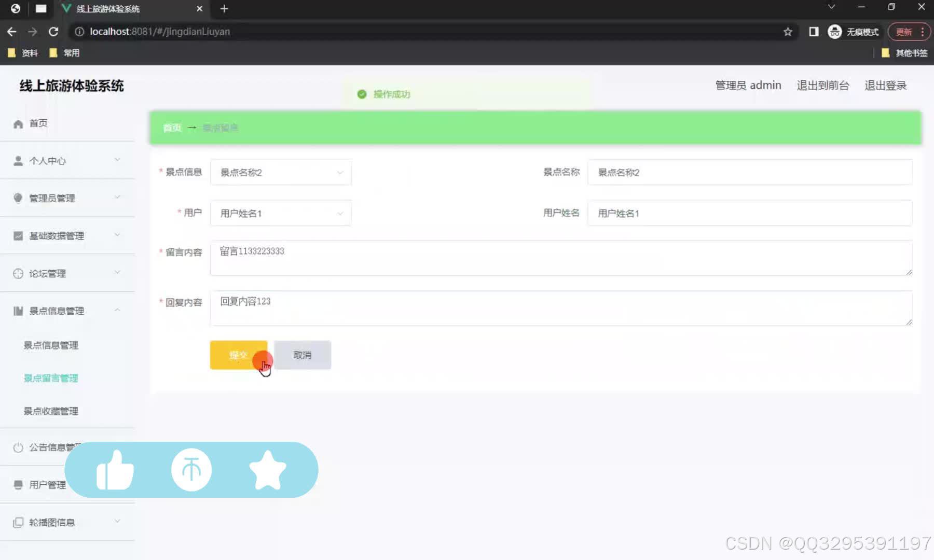Click the 提交 submit button
The width and height of the screenshot is (934, 560).
pyautogui.click(x=239, y=355)
